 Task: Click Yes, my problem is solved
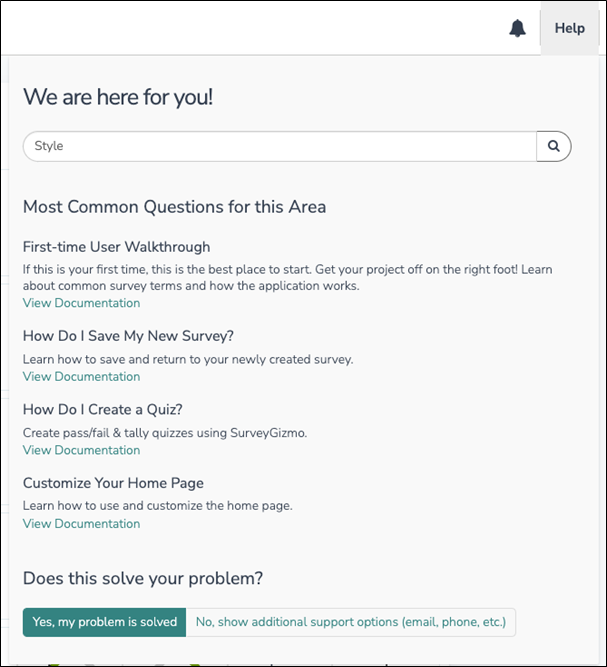[x=104, y=622]
